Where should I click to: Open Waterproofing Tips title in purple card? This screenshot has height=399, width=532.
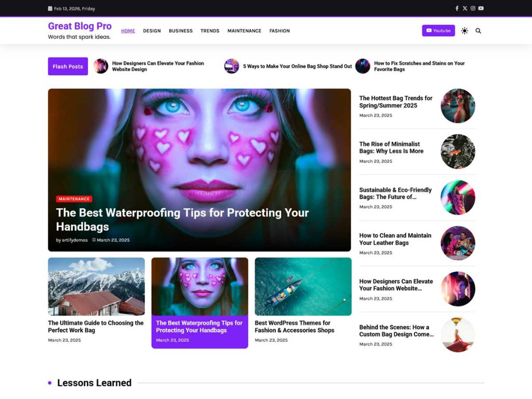[x=199, y=327]
